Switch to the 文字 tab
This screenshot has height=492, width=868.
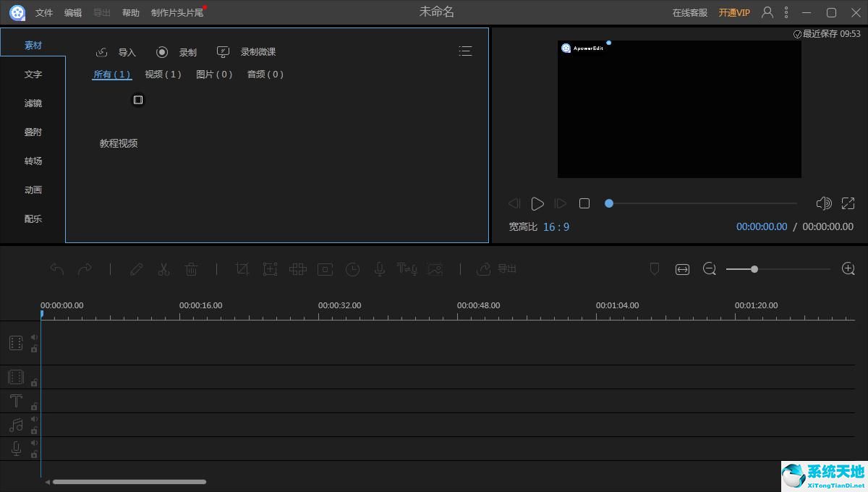click(x=33, y=74)
